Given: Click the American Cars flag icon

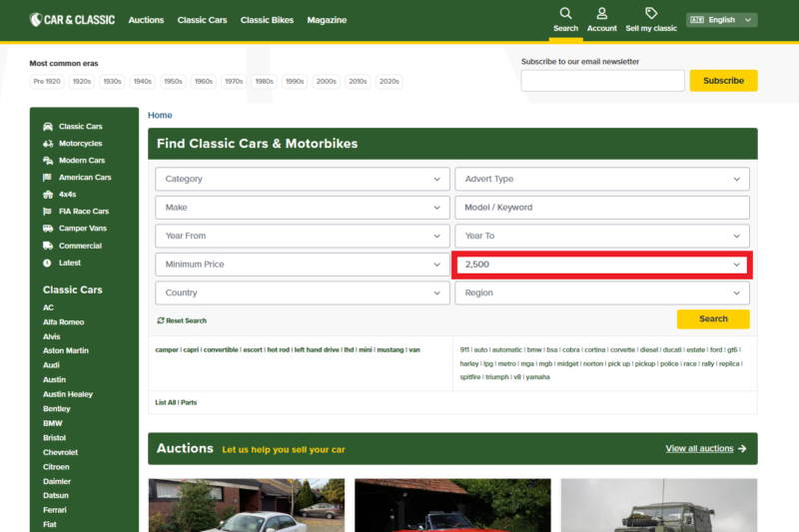Looking at the screenshot, I should coord(47,177).
